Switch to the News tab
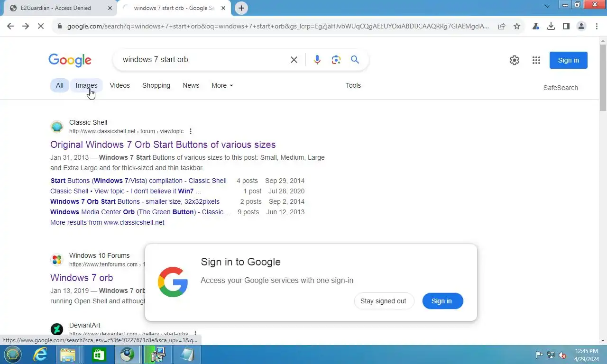Screen dimensions: 607x364 191,85
